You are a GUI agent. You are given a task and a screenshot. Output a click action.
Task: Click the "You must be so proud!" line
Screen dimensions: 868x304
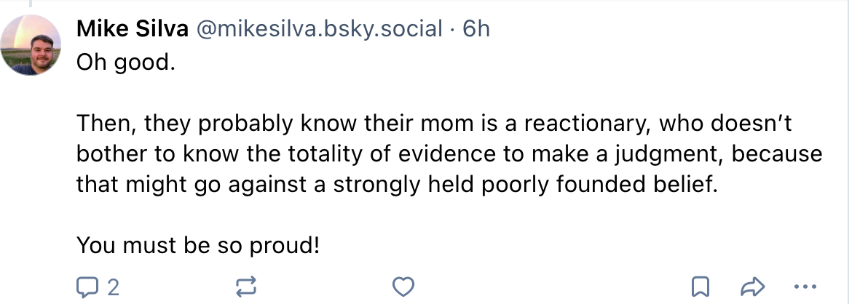[x=198, y=244]
